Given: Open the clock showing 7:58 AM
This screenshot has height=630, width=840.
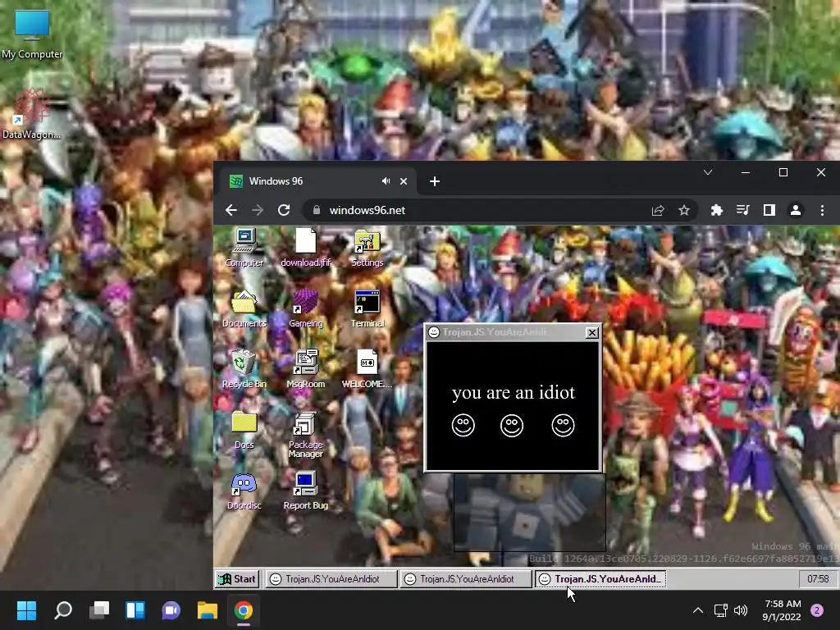Looking at the screenshot, I should (x=782, y=610).
